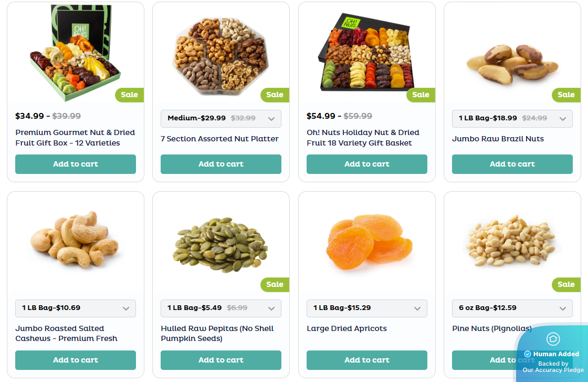Viewport: 588px width, 382px height.
Task: Open the 7 Section Nut Platter size dropdown
Action: [221, 119]
